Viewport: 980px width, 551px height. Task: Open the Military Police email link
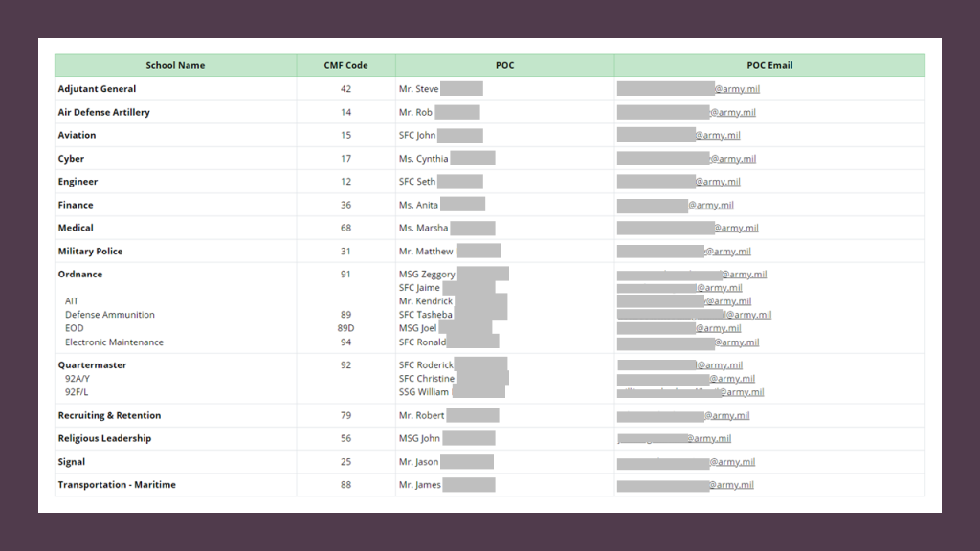tap(683, 252)
